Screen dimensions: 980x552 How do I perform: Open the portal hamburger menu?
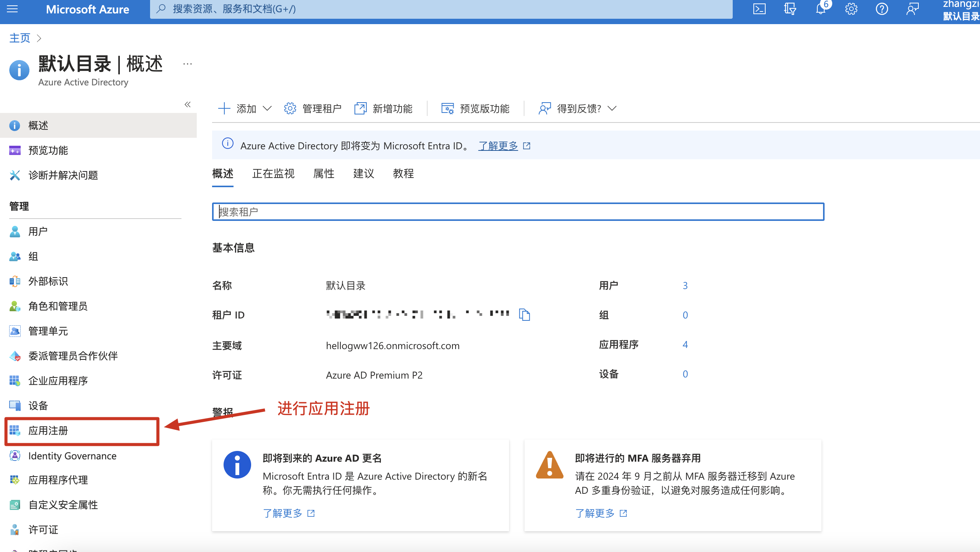pos(12,9)
